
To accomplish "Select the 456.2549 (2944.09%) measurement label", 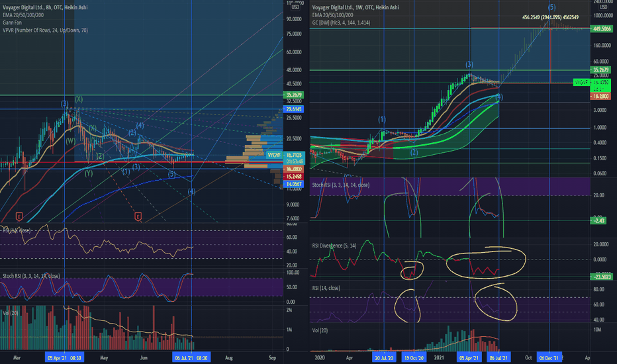I will point(550,17).
